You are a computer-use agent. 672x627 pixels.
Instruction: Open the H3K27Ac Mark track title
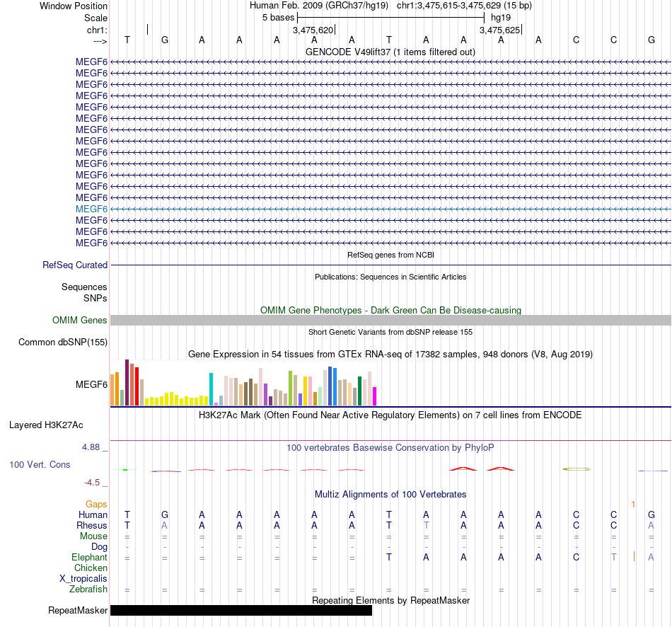point(390,415)
